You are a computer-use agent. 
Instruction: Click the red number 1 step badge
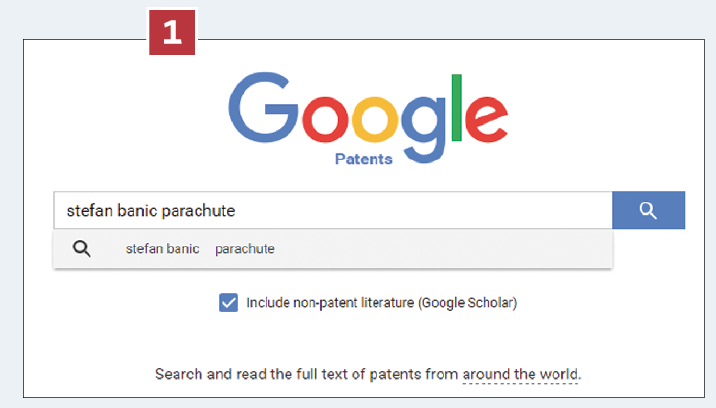(x=172, y=32)
